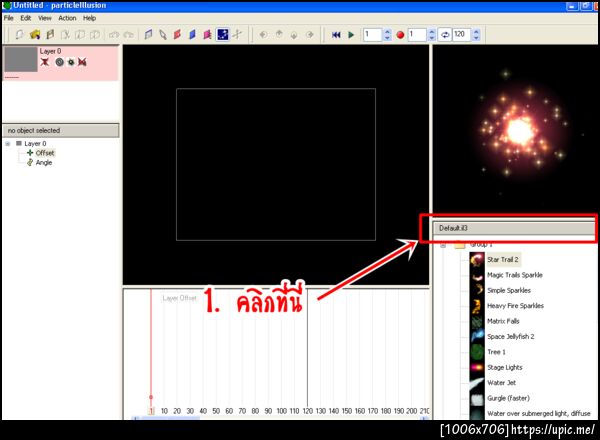The height and width of the screenshot is (440, 600).
Task: Open the Edit menu
Action: tap(26, 18)
